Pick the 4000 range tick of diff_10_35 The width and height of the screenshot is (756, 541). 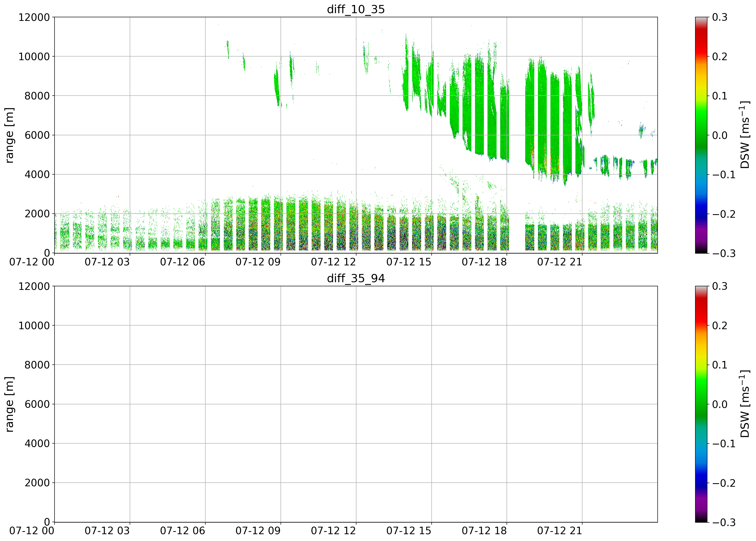[x=37, y=175]
